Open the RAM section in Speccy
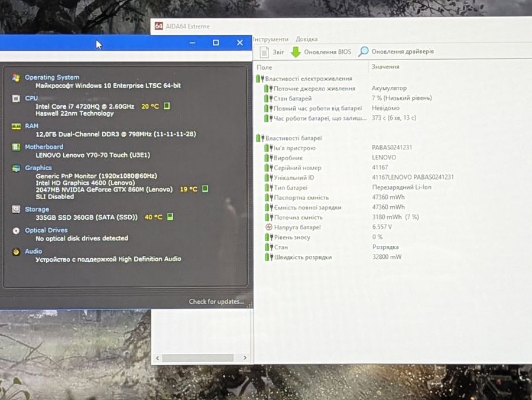This screenshot has height=400, width=532. click(x=31, y=126)
